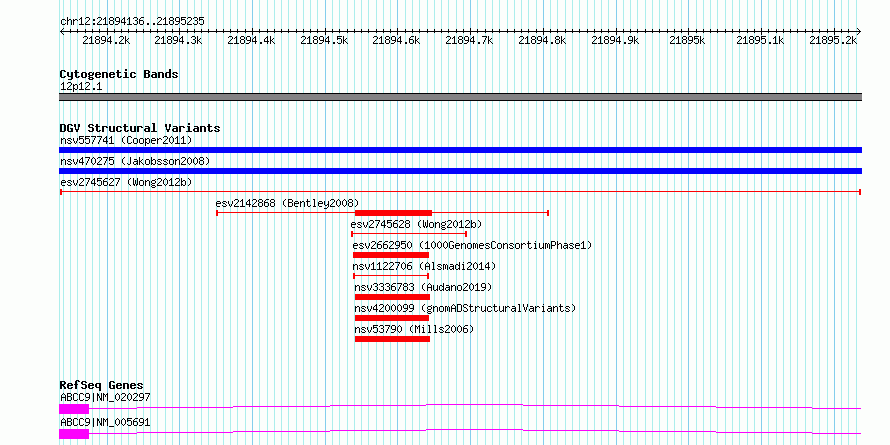Click the 21895.1k ruler tick label
Image resolution: width=890 pixels, height=445 pixels.
click(761, 40)
